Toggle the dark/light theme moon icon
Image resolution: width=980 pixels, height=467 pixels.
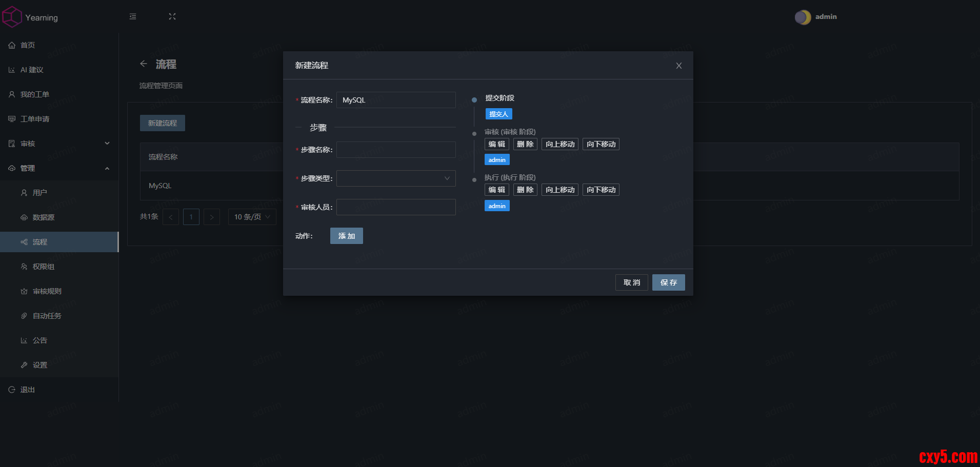click(x=803, y=17)
